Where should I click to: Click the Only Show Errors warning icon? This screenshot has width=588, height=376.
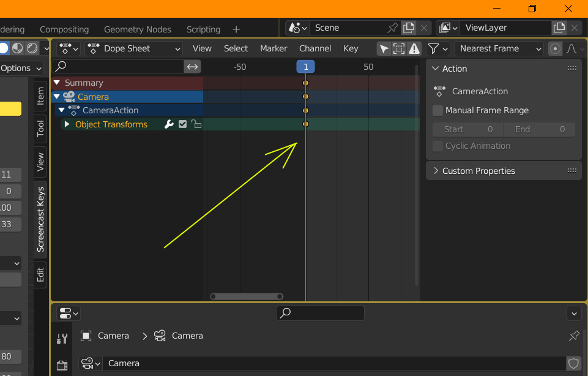414,49
